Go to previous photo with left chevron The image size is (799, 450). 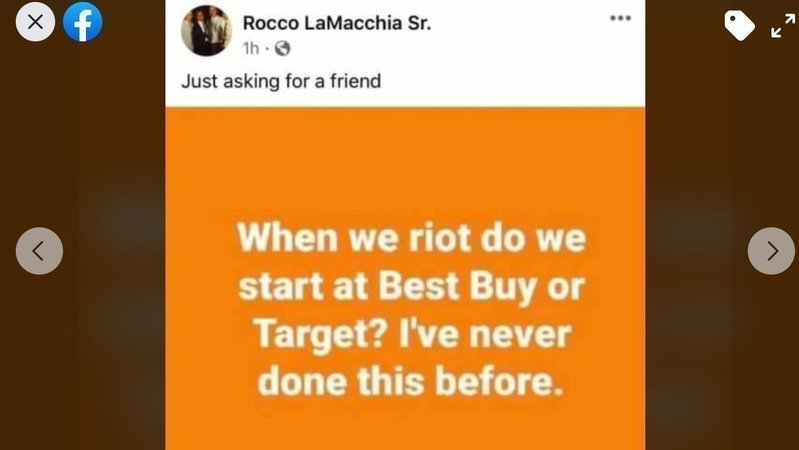[39, 251]
